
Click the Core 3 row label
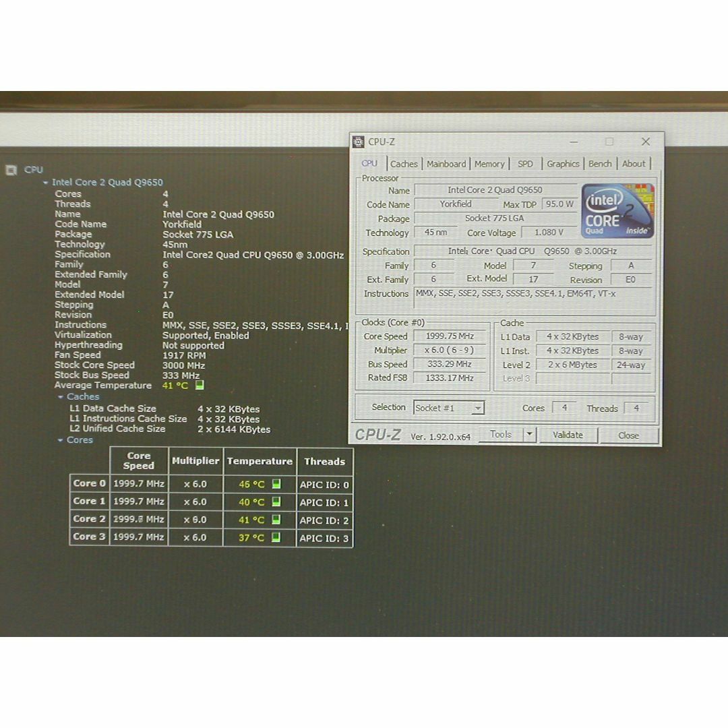pos(89,537)
